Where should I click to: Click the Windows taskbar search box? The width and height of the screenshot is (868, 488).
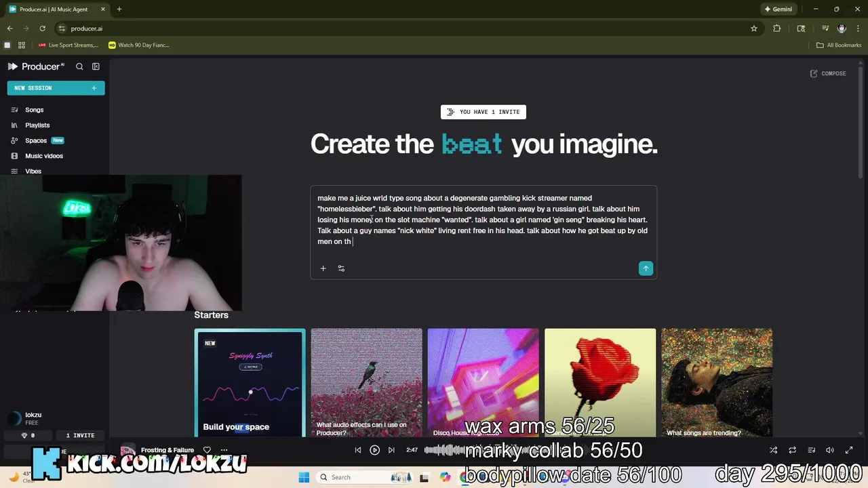(x=366, y=477)
